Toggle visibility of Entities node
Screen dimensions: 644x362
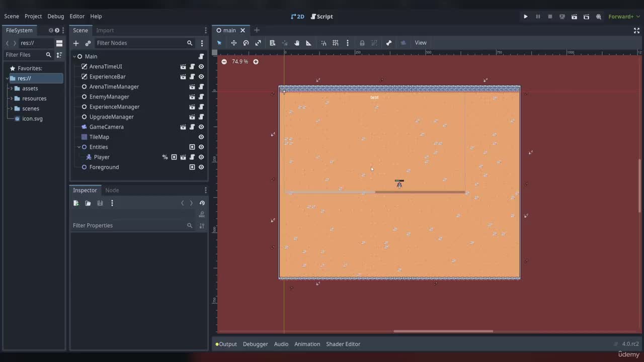coord(201,147)
